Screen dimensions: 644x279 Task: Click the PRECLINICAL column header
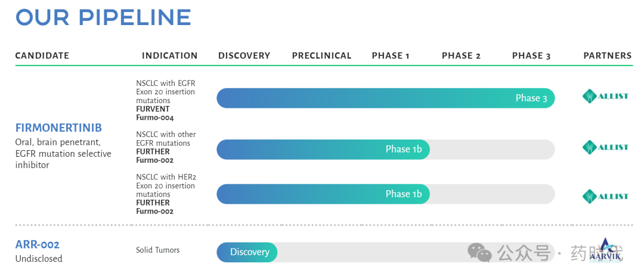pos(321,55)
